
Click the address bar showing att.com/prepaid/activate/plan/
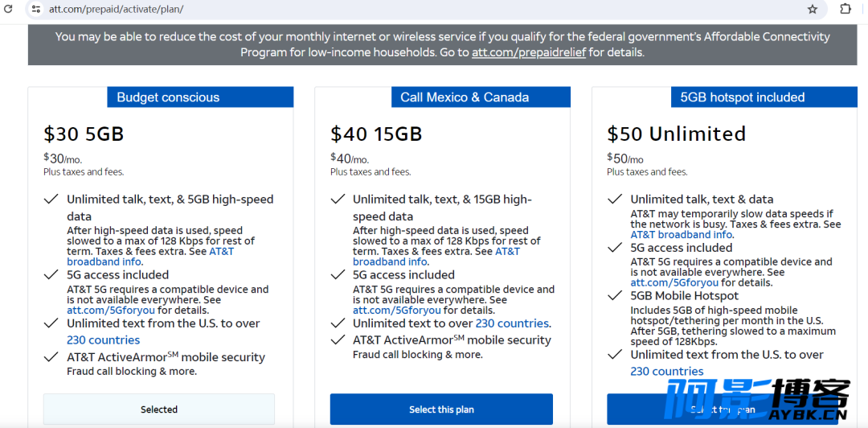(x=420, y=9)
